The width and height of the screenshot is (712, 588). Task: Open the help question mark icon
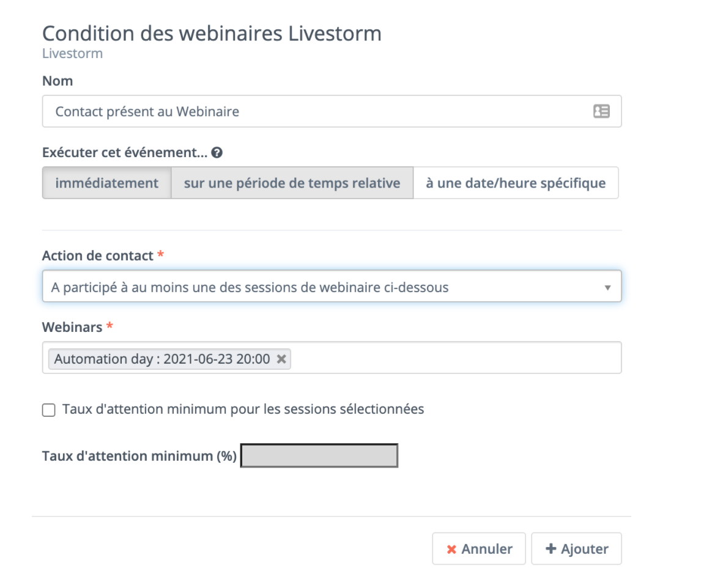[217, 153]
